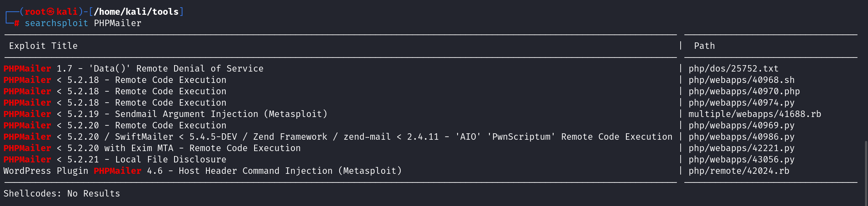Click the php/webapps/40974.py path entry
This screenshot has height=206, width=868.
(x=741, y=103)
